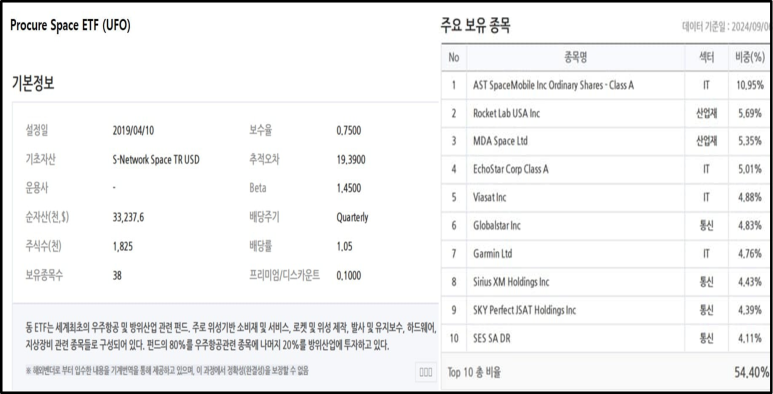Click the 4.88% weight value
The width and height of the screenshot is (773, 394).
coord(751,198)
